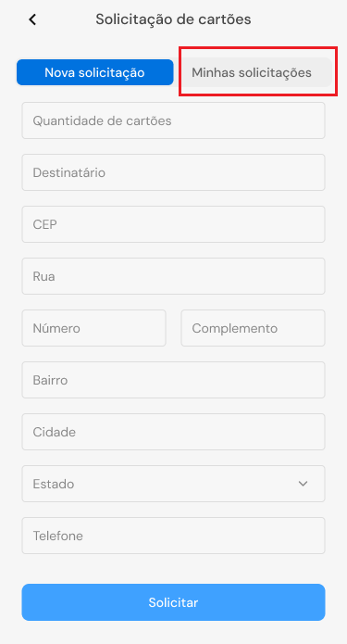The width and height of the screenshot is (347, 644).
Task: Open the Estado dropdown
Action: click(174, 484)
